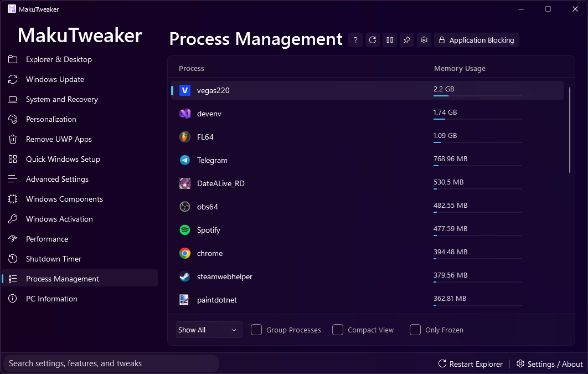Sort by Memory Usage column header

[x=460, y=69]
